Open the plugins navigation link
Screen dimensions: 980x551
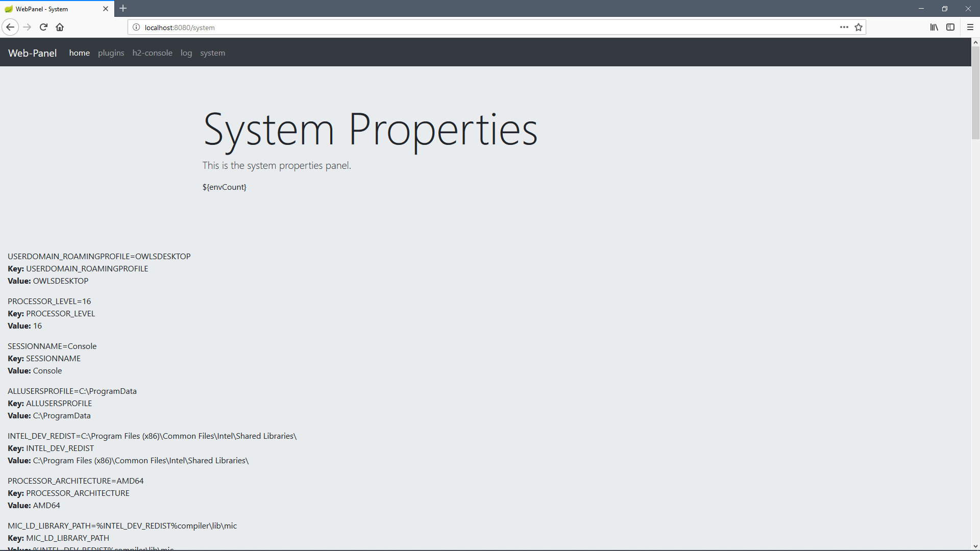[x=111, y=53]
